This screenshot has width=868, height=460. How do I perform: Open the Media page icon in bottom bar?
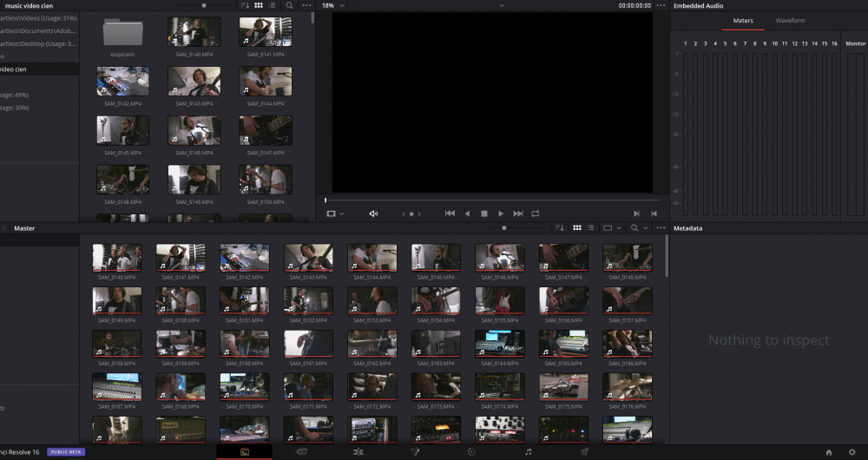click(244, 451)
